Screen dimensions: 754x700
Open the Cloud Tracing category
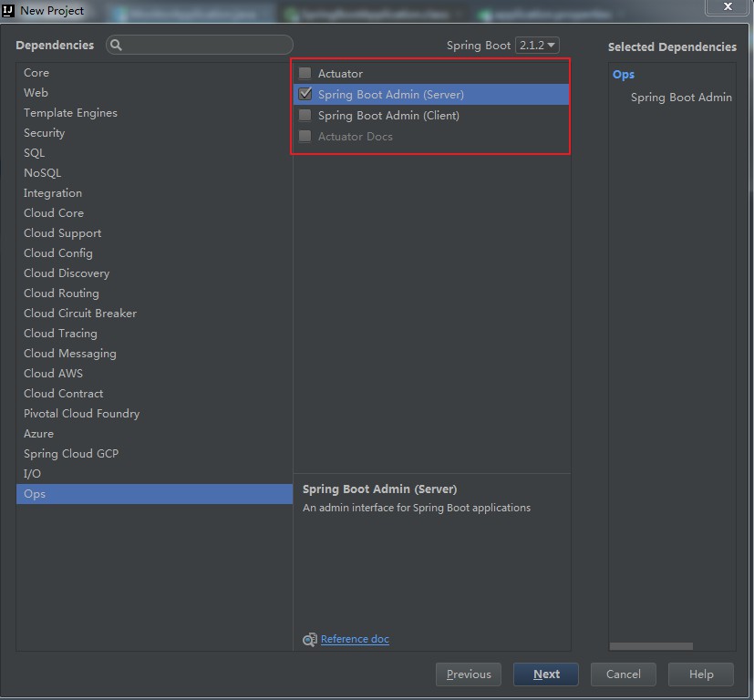pyautogui.click(x=154, y=334)
